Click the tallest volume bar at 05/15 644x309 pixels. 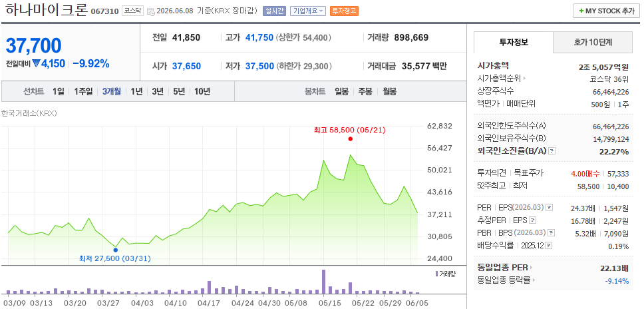[x=323, y=282]
